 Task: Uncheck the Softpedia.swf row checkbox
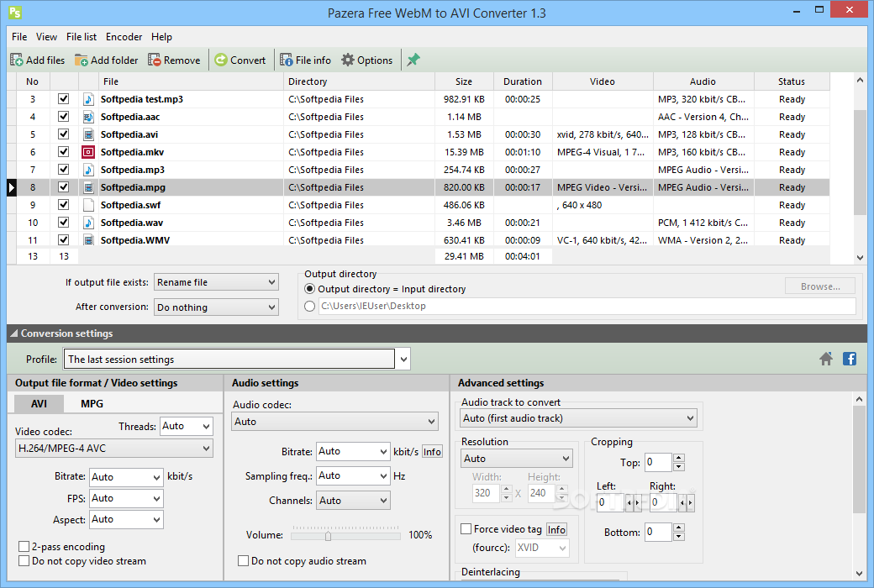click(64, 205)
